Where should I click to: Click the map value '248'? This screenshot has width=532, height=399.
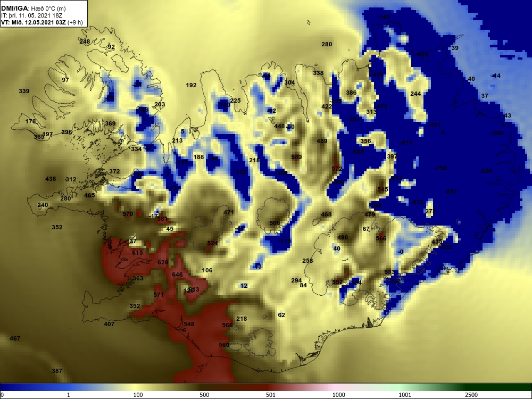click(x=85, y=41)
